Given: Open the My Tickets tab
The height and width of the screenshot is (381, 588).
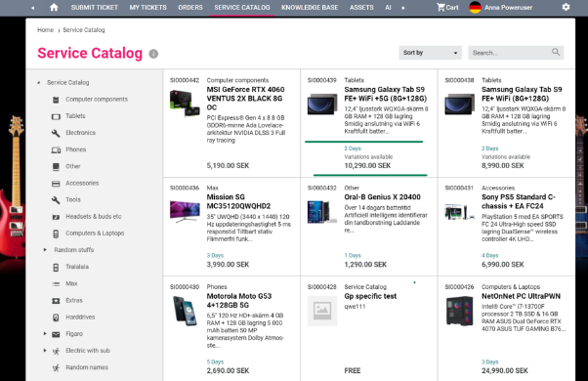Looking at the screenshot, I should pos(147,7).
